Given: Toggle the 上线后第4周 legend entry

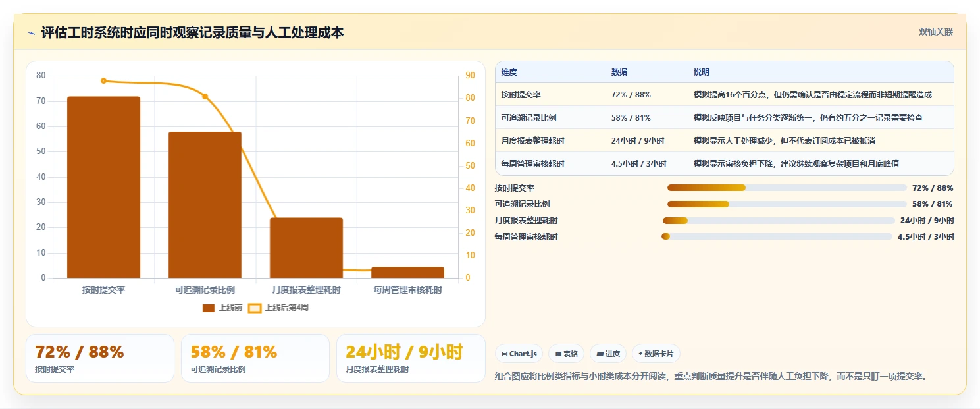Looking at the screenshot, I should pos(278,308).
